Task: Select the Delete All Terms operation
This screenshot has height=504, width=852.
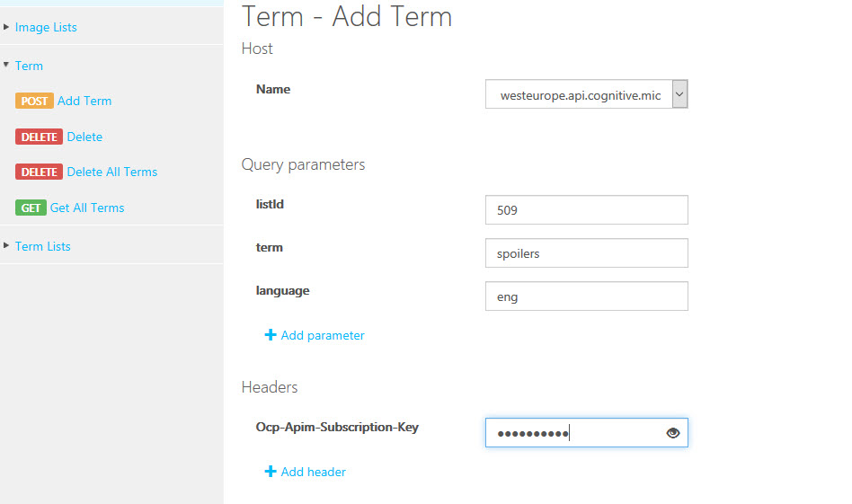Action: click(x=112, y=172)
